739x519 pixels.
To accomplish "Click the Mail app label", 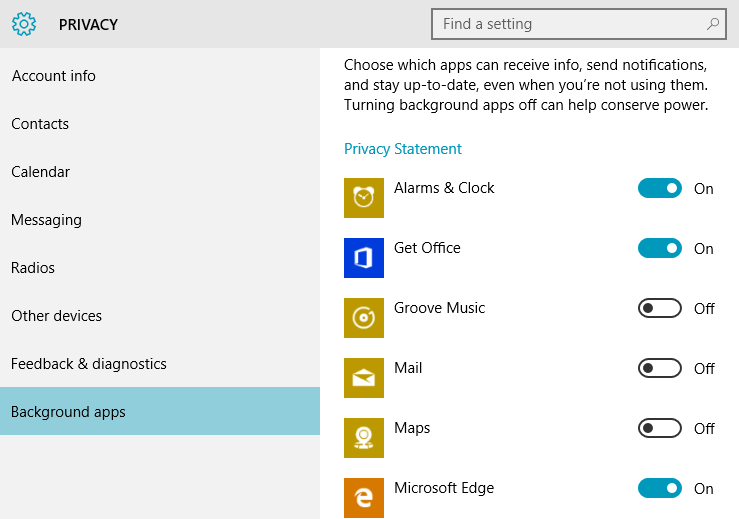I will click(x=408, y=368).
